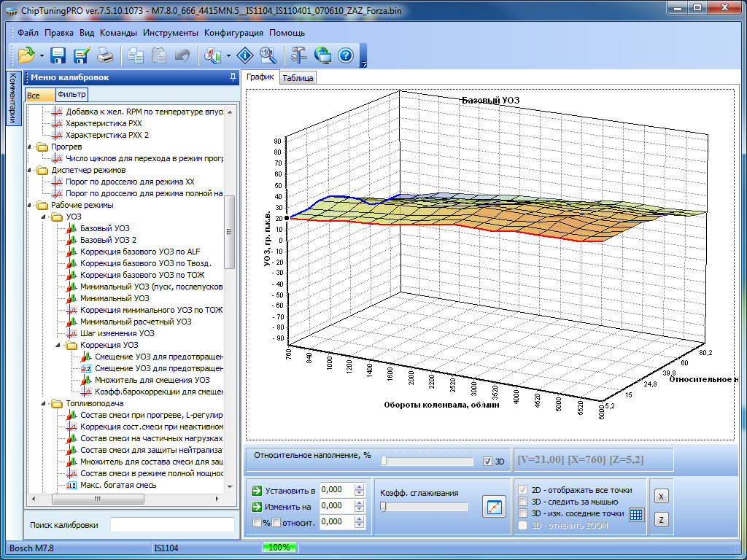
Task: Click the 'Поиск калибровки' search field
Action: pos(172,524)
